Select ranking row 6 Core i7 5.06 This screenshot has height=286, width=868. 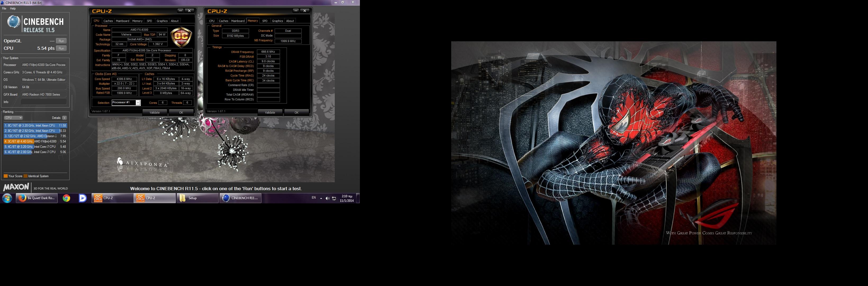[x=35, y=152]
